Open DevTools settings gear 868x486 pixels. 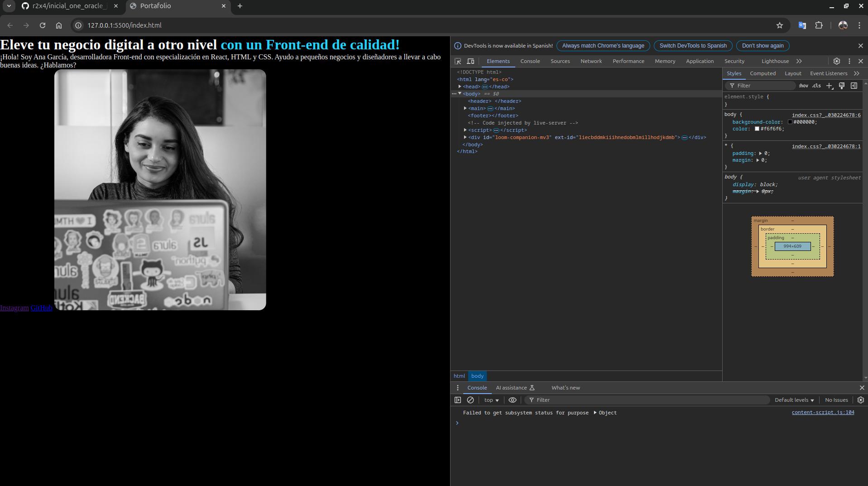click(837, 61)
